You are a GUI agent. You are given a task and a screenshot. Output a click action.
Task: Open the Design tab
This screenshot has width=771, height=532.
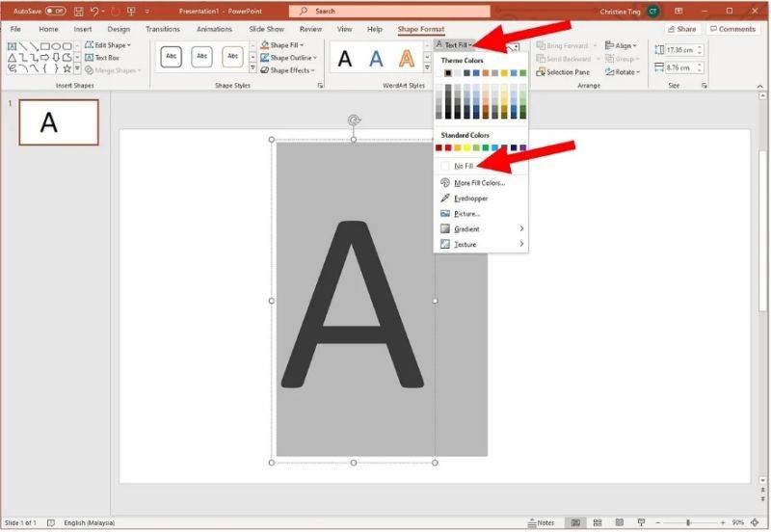pos(119,29)
